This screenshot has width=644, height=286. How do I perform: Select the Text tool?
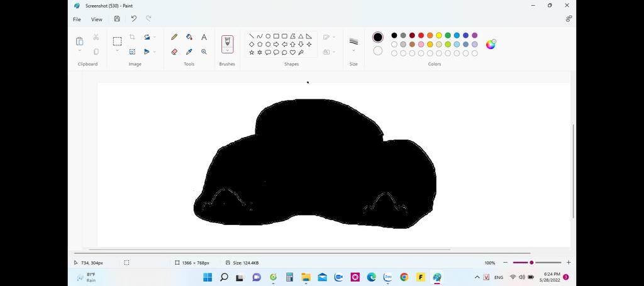204,37
